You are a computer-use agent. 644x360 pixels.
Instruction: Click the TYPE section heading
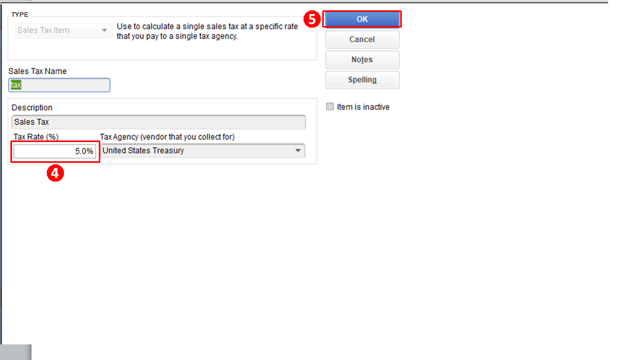[x=20, y=15]
